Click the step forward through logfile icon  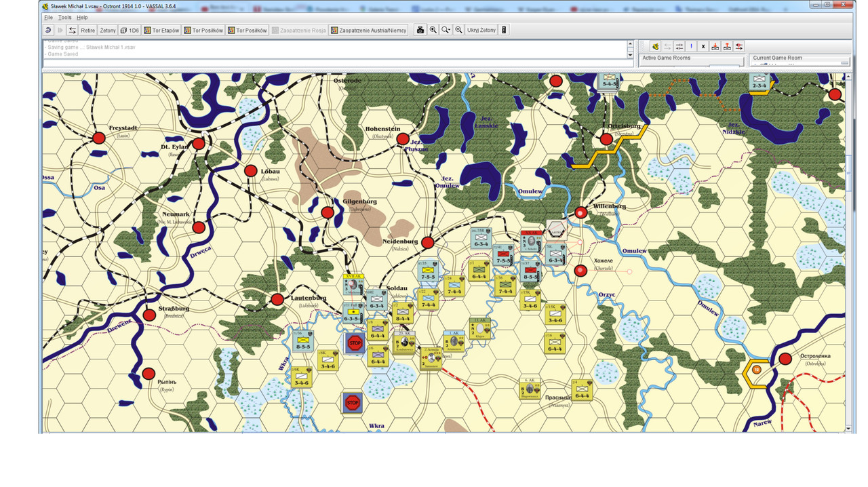point(60,31)
